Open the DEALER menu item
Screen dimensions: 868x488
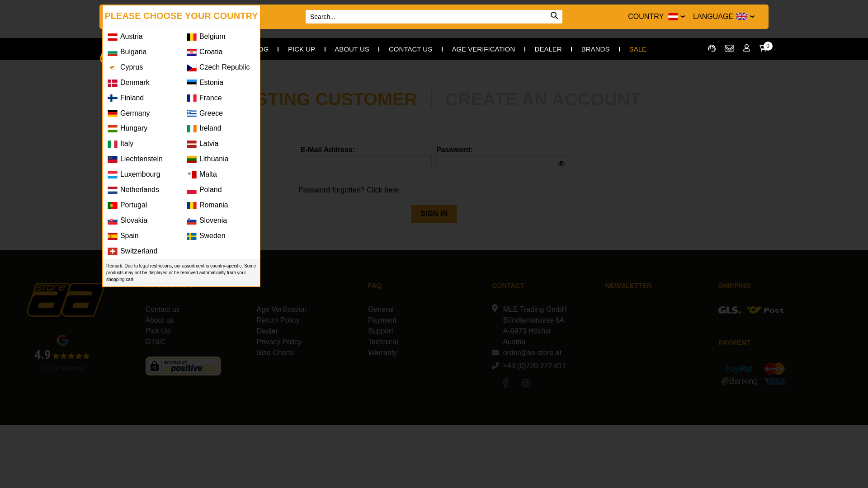click(x=548, y=49)
